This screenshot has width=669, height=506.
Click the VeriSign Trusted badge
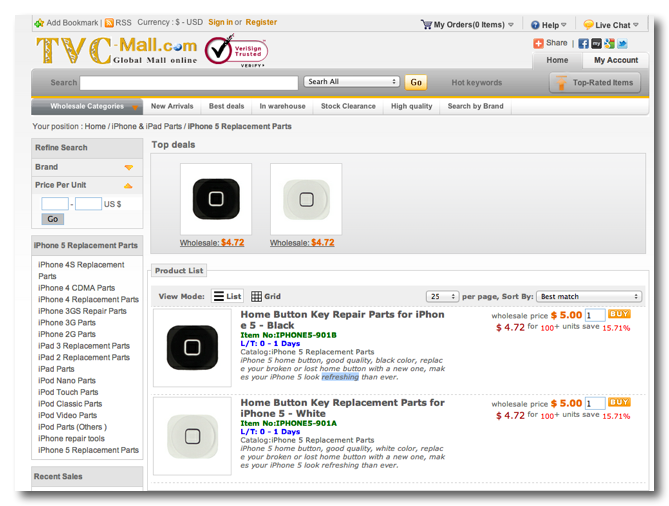point(236,51)
